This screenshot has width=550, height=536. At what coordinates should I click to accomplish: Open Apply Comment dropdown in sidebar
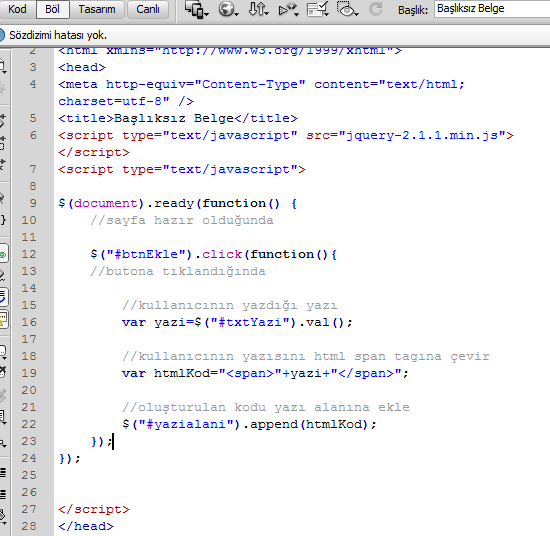tap(3, 352)
